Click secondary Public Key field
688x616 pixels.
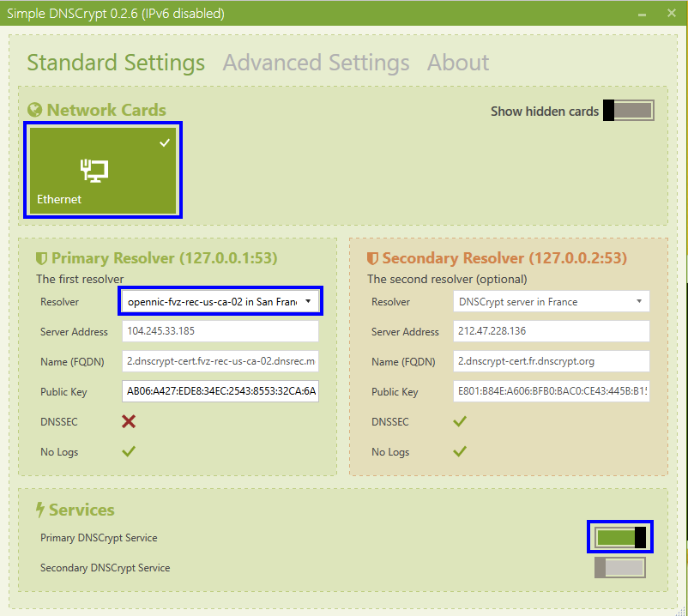coord(551,391)
